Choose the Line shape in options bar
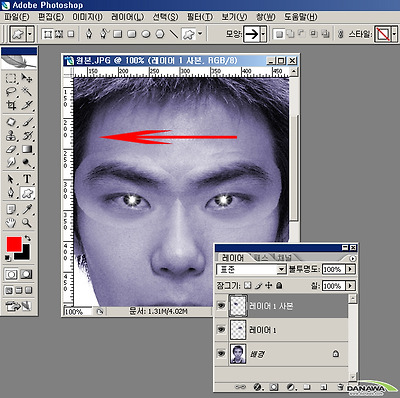This screenshot has height=398, width=400. pyautogui.click(x=174, y=34)
